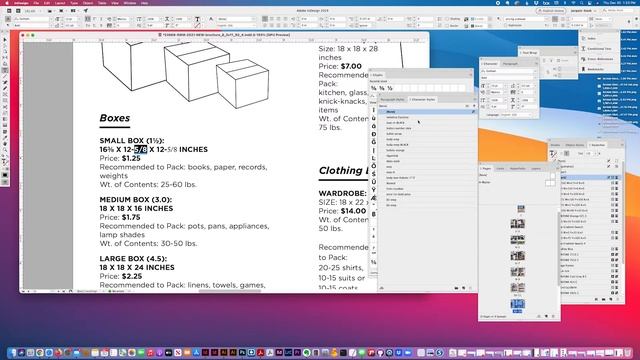Switch to Character Formatting Controls icon
Viewport: 640px width, 360px height.
(8, 19)
